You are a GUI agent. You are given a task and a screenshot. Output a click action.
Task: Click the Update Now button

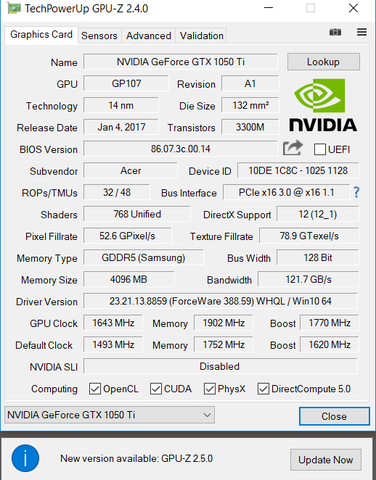tap(326, 460)
